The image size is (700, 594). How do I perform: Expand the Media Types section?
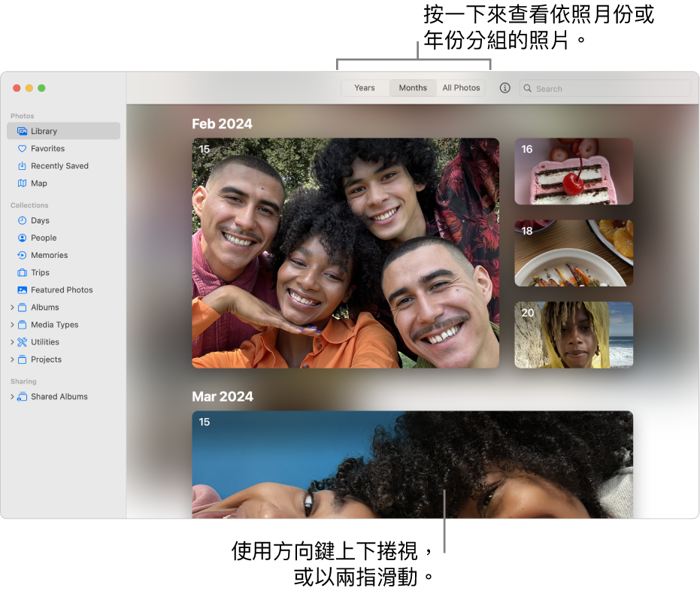point(12,325)
